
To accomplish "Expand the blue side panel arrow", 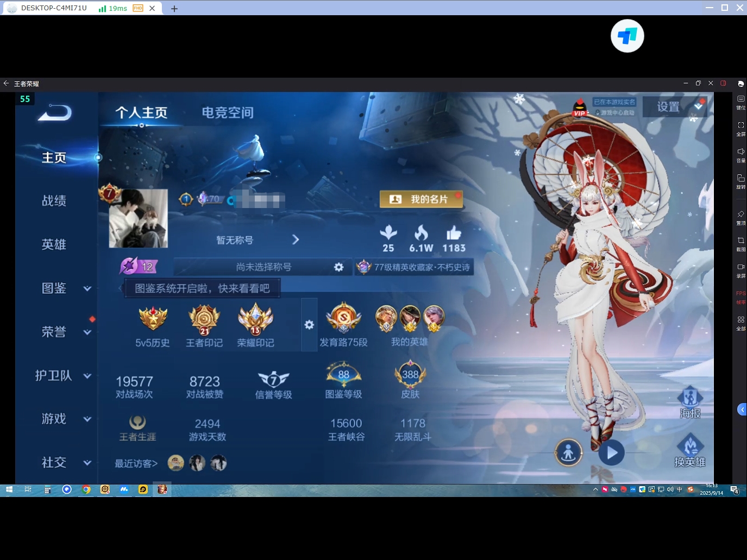I will coord(742,410).
